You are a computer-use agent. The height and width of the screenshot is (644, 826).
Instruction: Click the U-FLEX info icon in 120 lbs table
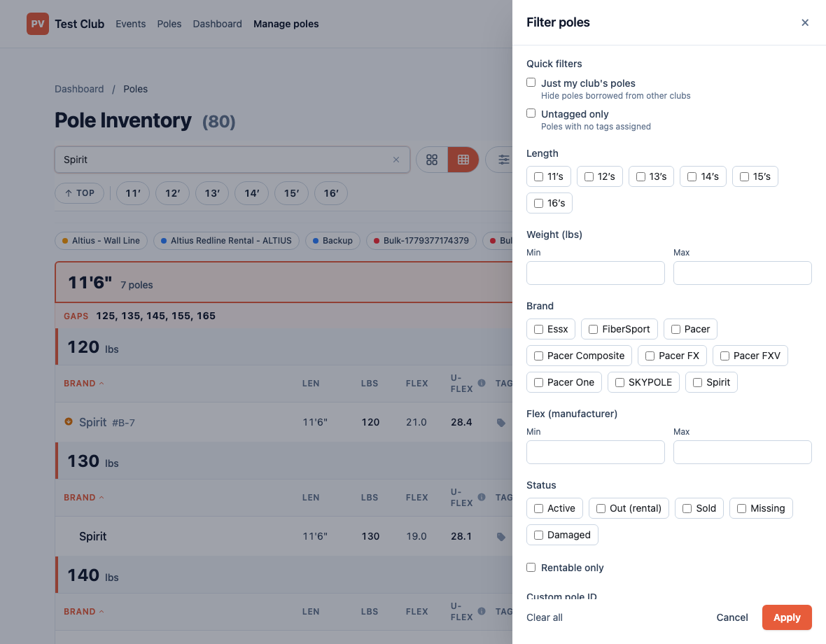tap(482, 383)
